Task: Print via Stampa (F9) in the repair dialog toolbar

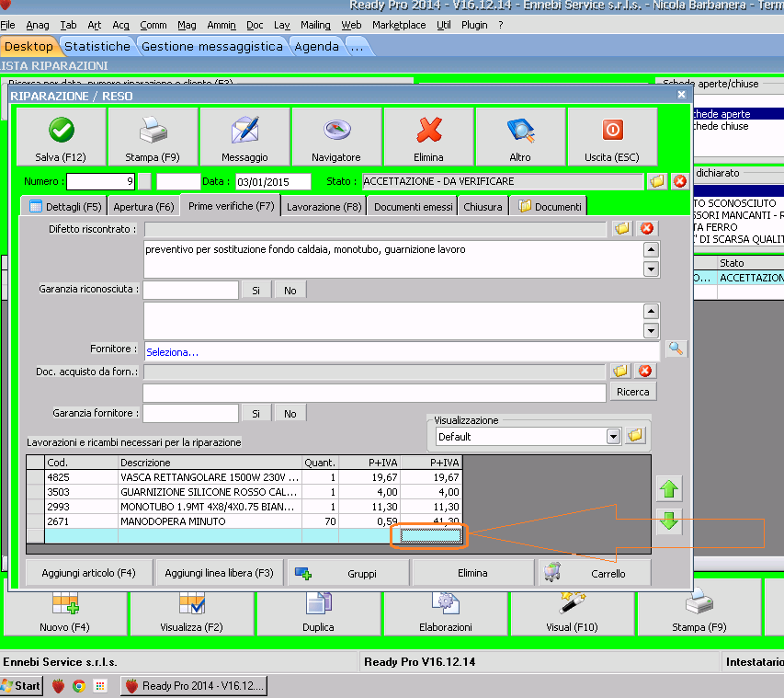Action: [153, 137]
